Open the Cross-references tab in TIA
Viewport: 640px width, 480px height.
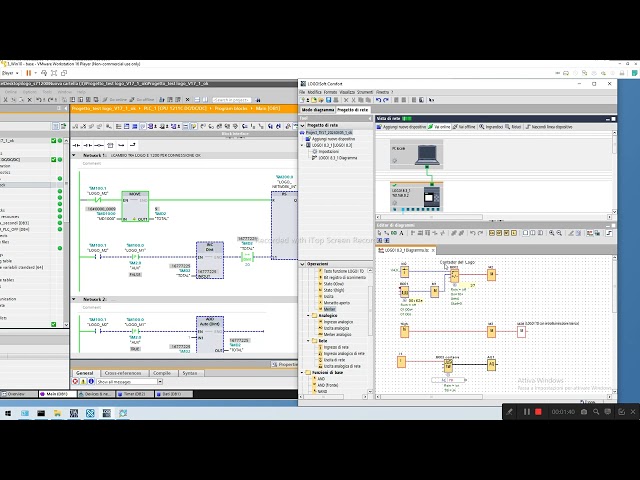123,373
